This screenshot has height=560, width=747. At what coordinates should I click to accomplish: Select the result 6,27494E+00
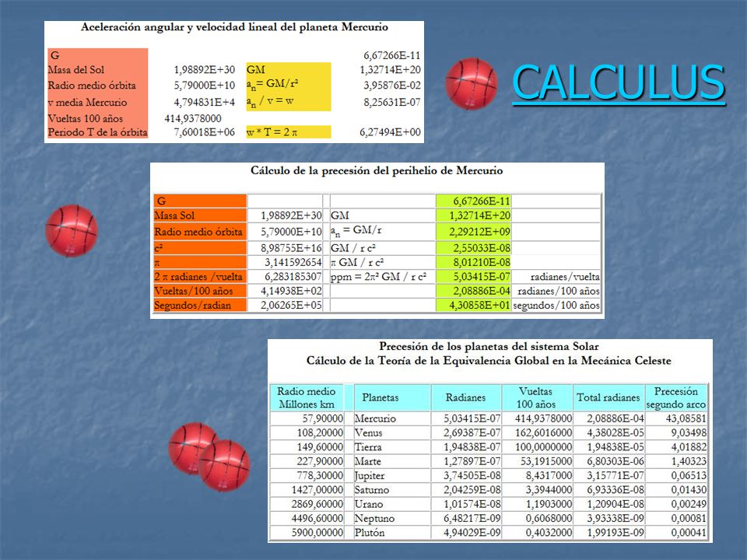390,132
